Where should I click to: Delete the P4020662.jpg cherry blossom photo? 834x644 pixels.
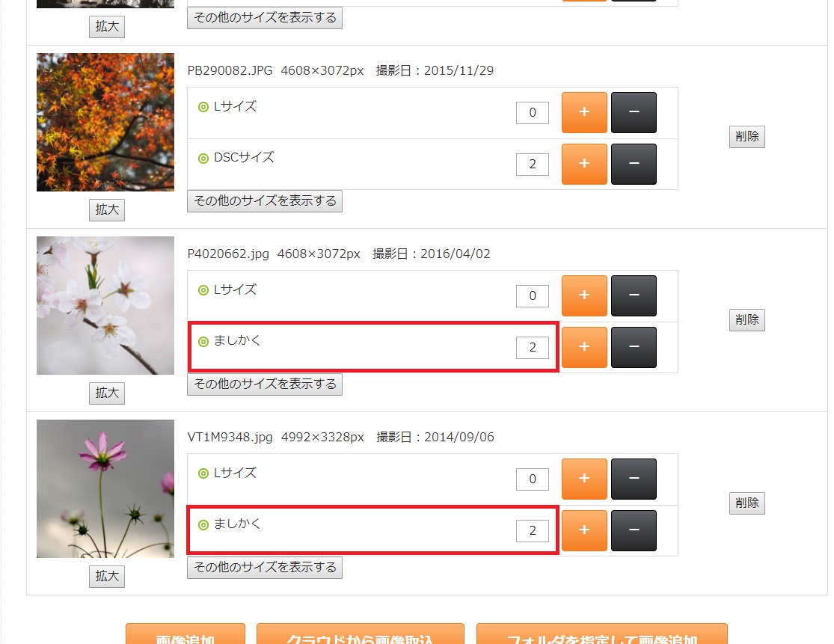pyautogui.click(x=746, y=319)
